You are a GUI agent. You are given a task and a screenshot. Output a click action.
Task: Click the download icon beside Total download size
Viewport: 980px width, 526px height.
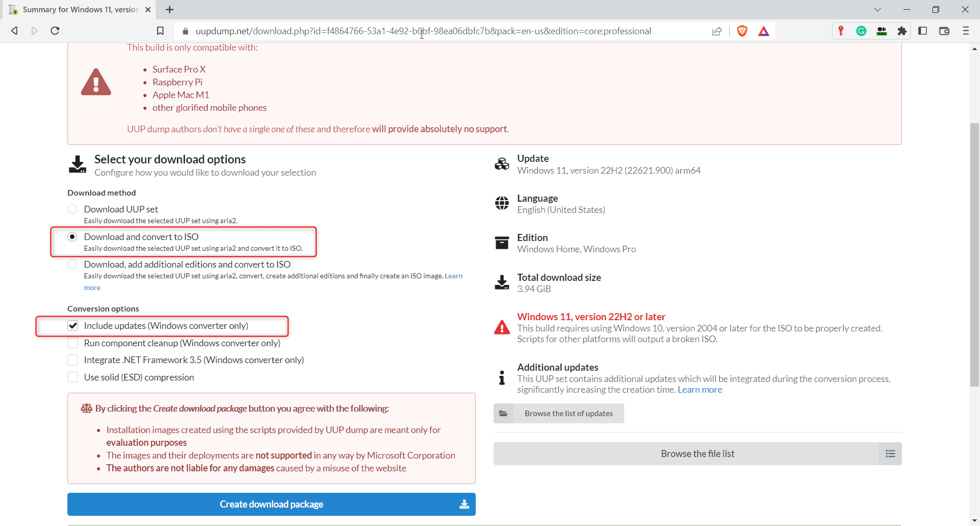point(502,282)
